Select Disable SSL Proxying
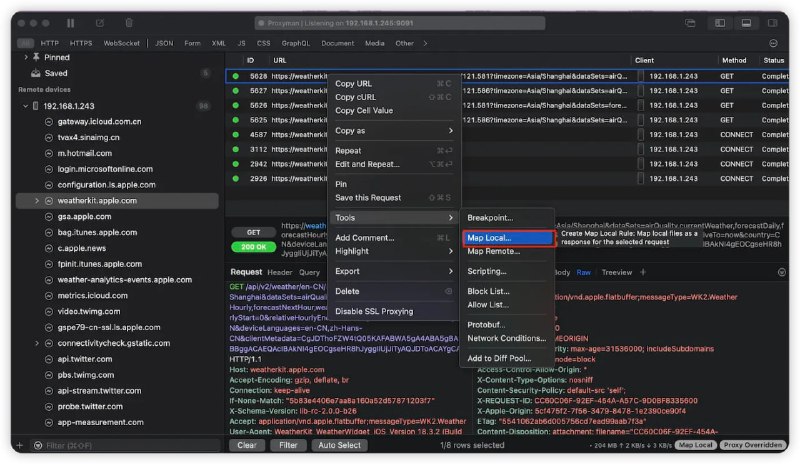 (393, 311)
